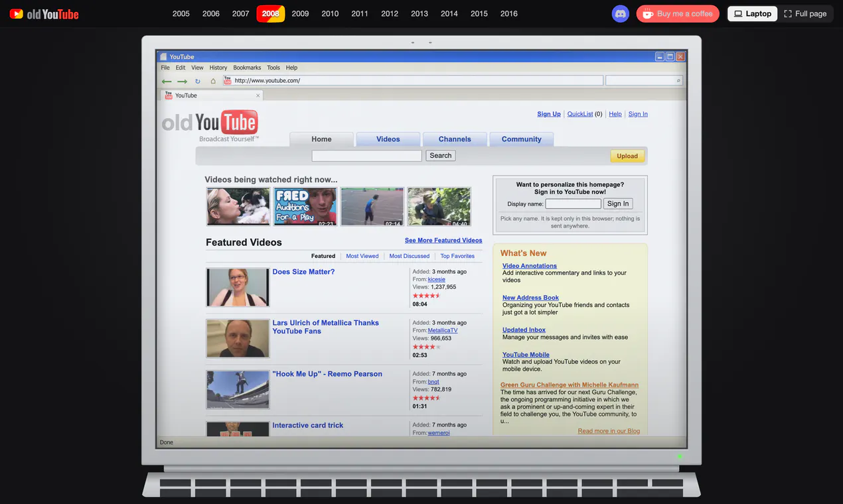Select year 2014
Image resolution: width=843 pixels, height=504 pixels.
point(449,14)
